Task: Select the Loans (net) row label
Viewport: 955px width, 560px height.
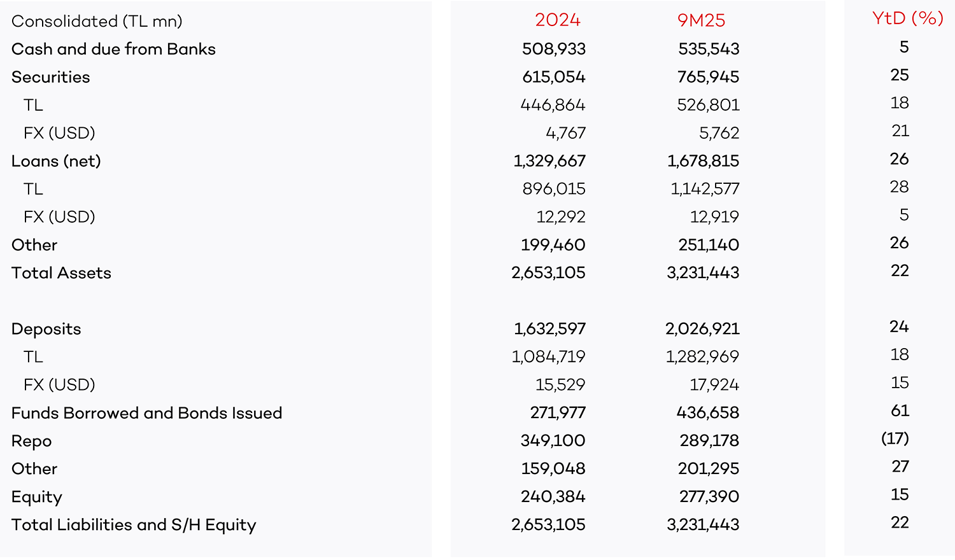Action: pyautogui.click(x=56, y=161)
